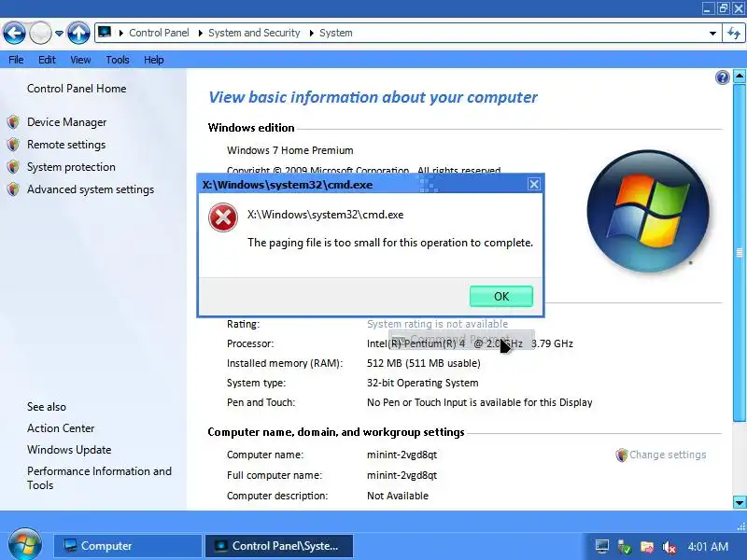Open the View menu
The height and width of the screenshot is (560, 747).
[x=80, y=60]
